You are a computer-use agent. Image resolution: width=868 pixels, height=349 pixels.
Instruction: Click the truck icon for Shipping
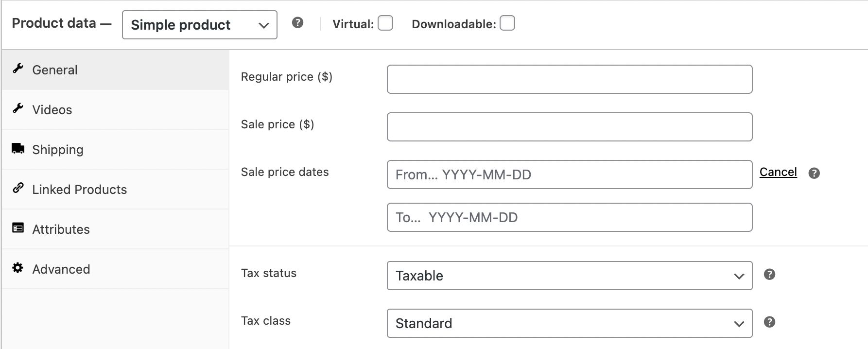(x=18, y=148)
